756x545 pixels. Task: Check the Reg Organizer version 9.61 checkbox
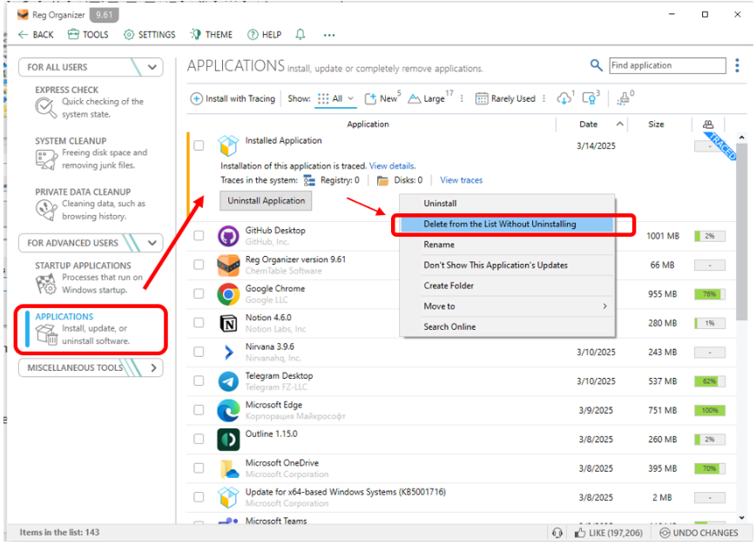pyautogui.click(x=199, y=265)
